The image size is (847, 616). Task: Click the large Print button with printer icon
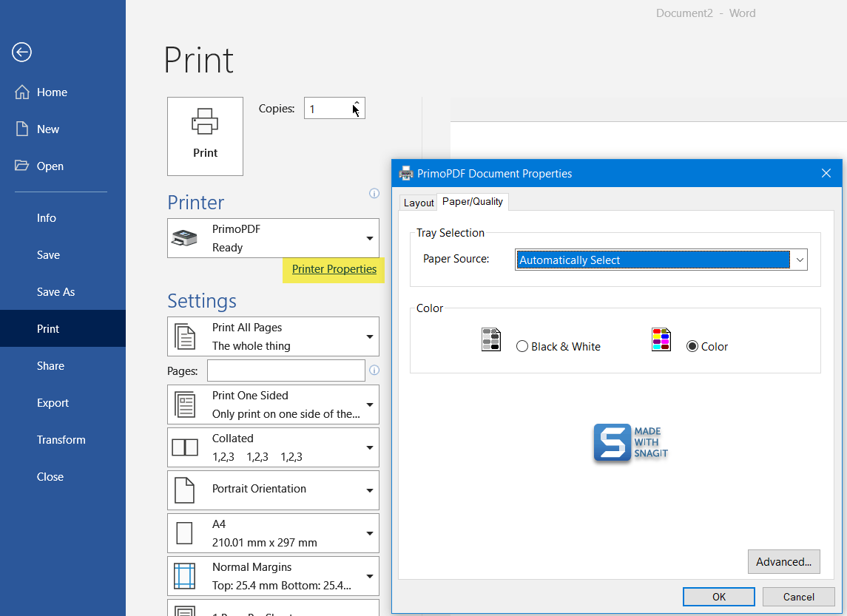tap(205, 136)
